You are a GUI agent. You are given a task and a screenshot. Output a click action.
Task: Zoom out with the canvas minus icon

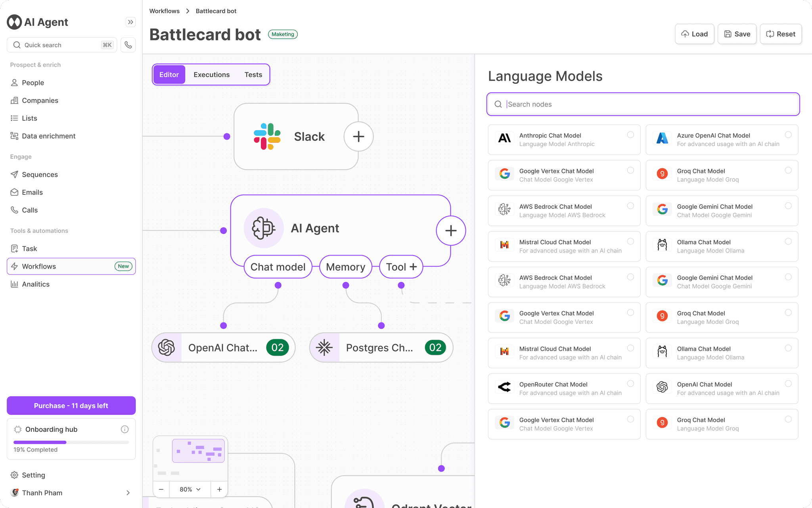click(x=161, y=489)
